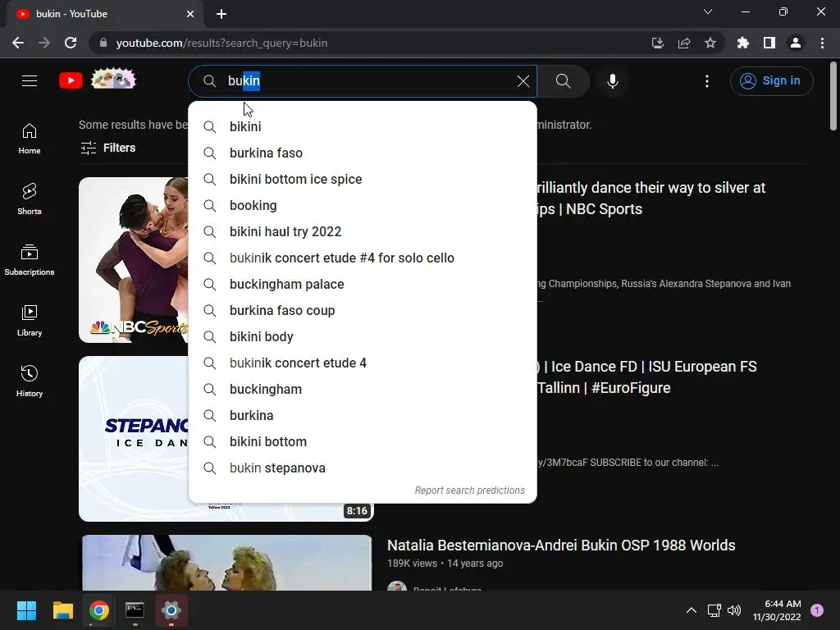This screenshot has height=630, width=840.
Task: Open the Windows Start menu
Action: pos(26,610)
